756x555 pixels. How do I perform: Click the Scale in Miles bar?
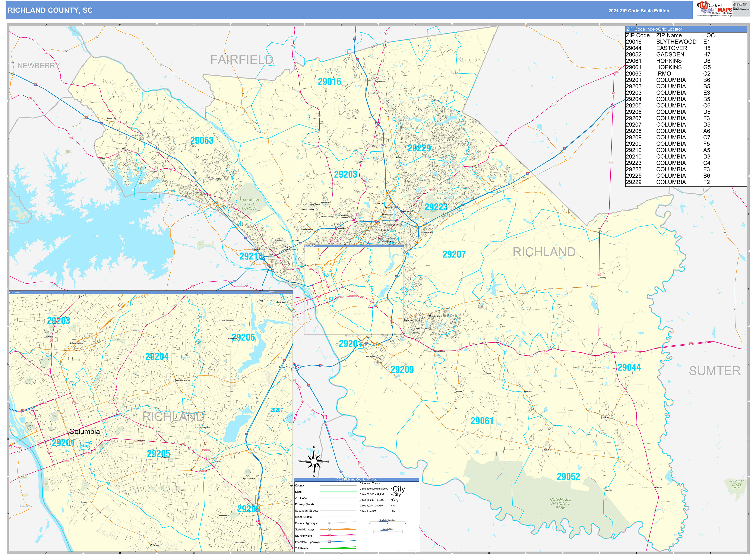[388, 531]
